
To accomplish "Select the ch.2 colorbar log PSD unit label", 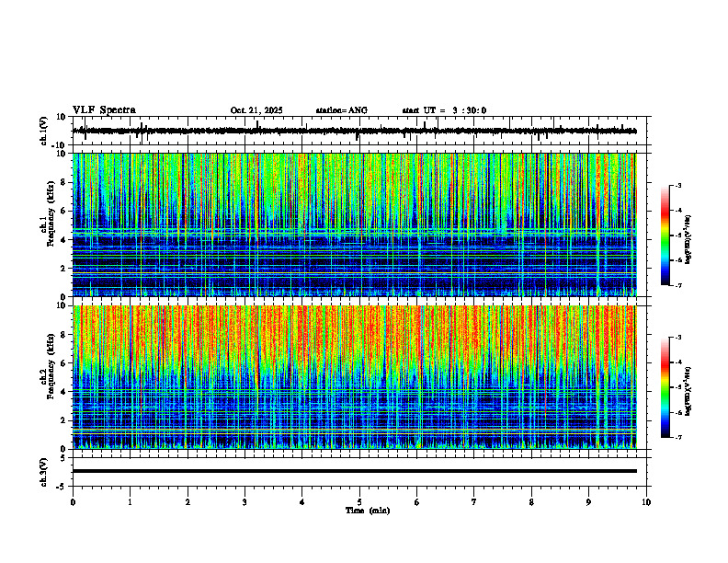I will click(688, 391).
